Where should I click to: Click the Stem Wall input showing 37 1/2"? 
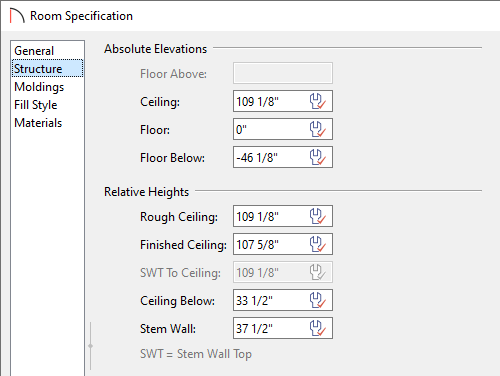coord(283,328)
